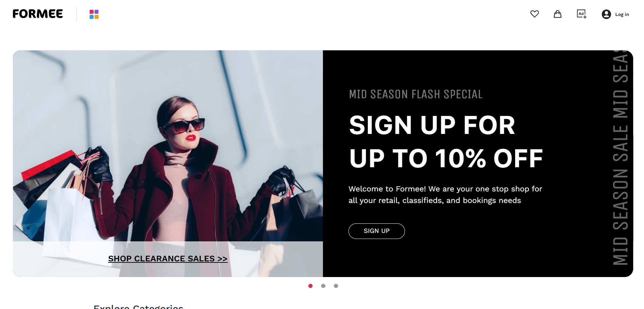This screenshot has height=309, width=644.
Task: Click the FORMEE logo
Action: pyautogui.click(x=38, y=14)
